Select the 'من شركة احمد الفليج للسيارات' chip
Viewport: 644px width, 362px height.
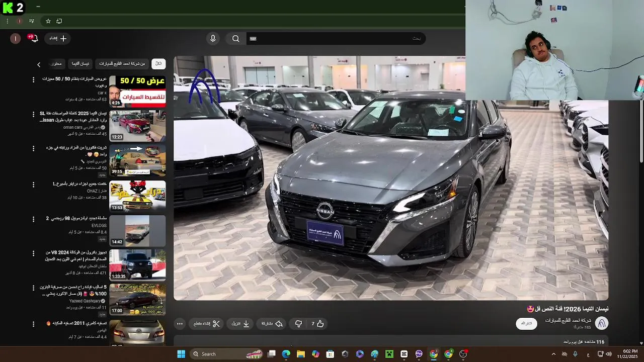pos(122,64)
